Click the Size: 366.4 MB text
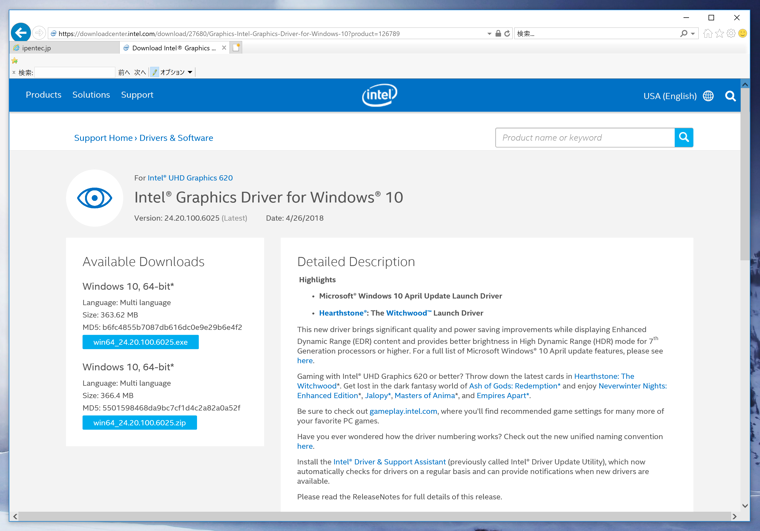The height and width of the screenshot is (531, 760). click(x=108, y=395)
